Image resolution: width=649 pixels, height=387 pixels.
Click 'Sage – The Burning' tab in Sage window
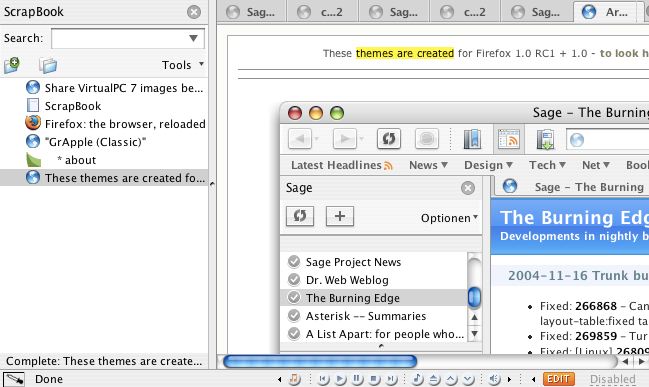point(572,187)
